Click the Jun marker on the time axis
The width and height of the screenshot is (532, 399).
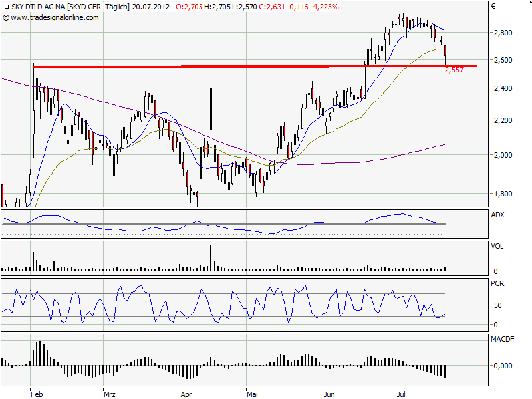pos(328,394)
